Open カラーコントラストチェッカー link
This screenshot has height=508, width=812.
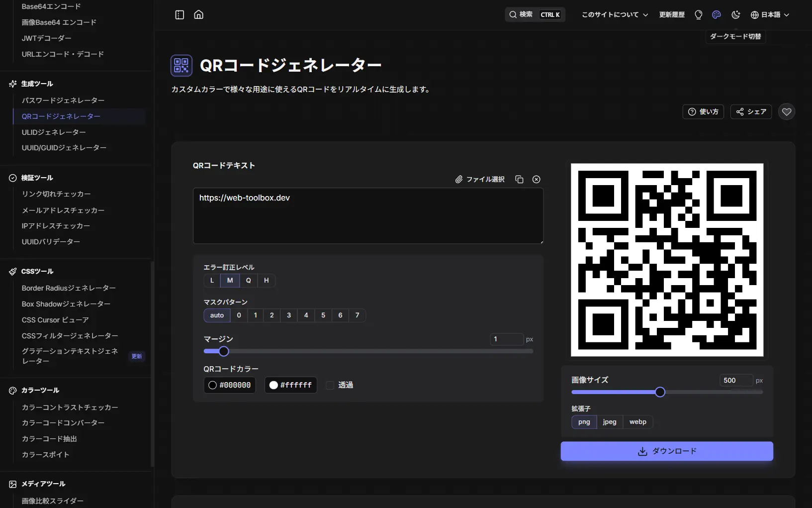click(x=70, y=407)
